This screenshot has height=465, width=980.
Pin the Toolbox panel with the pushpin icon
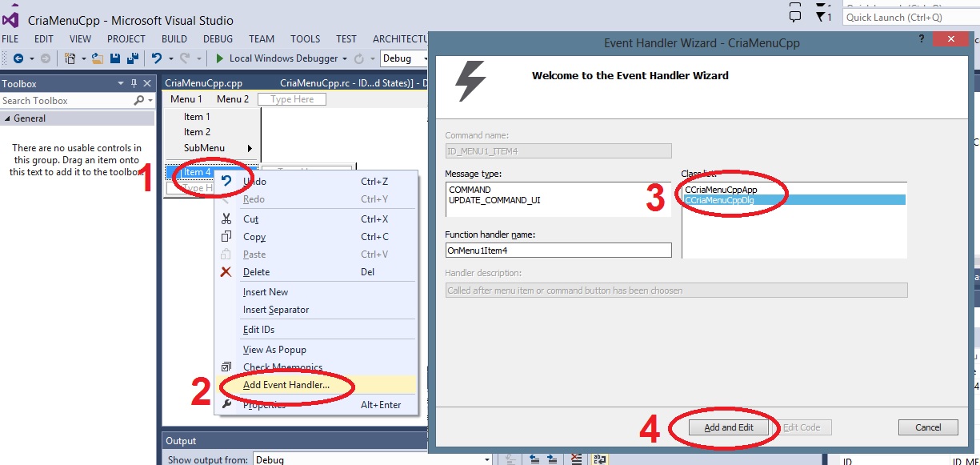point(134,83)
